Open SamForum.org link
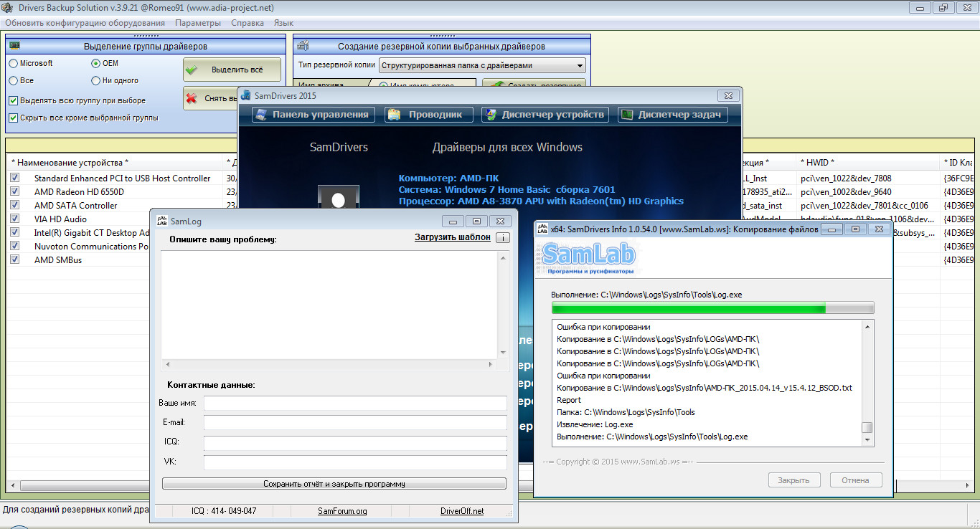Screen dimensions: 980x529 (x=342, y=511)
